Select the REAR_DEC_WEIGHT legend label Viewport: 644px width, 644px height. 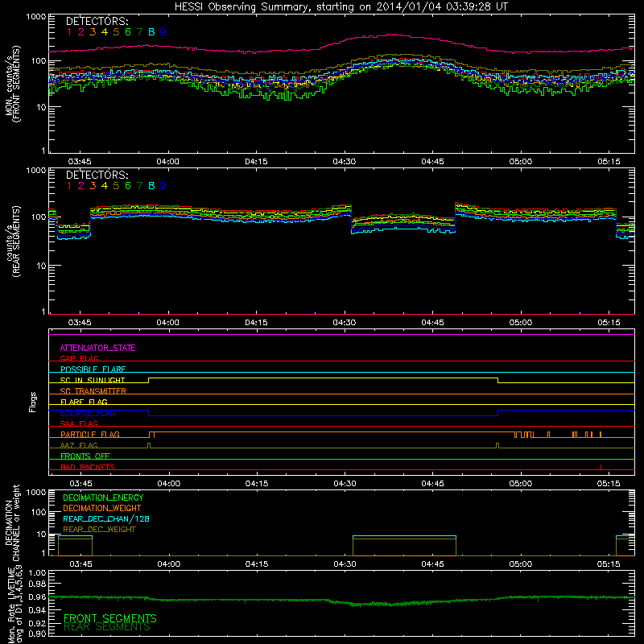pyautogui.click(x=99, y=530)
